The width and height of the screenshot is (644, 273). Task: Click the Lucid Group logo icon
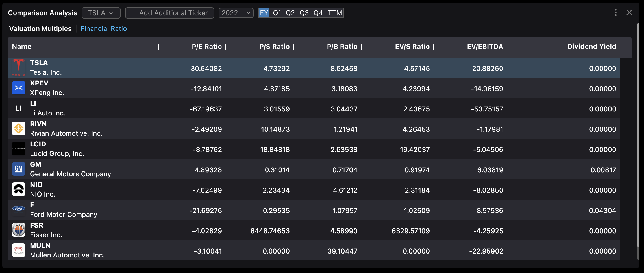click(19, 149)
